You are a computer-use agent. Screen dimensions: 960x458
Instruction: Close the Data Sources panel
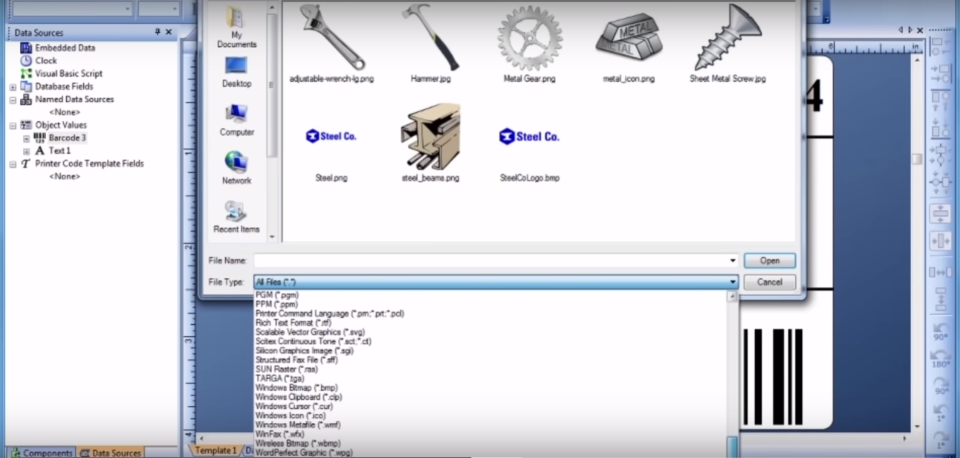[169, 32]
